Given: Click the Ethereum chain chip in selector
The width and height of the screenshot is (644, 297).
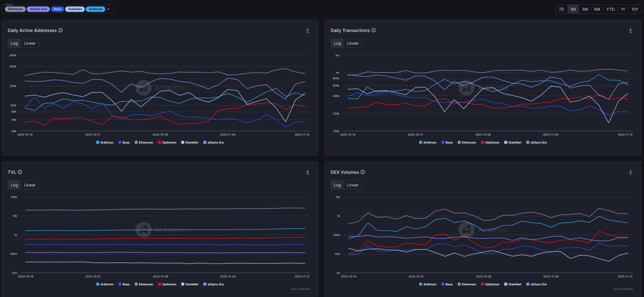Looking at the screenshot, I should click(15, 9).
